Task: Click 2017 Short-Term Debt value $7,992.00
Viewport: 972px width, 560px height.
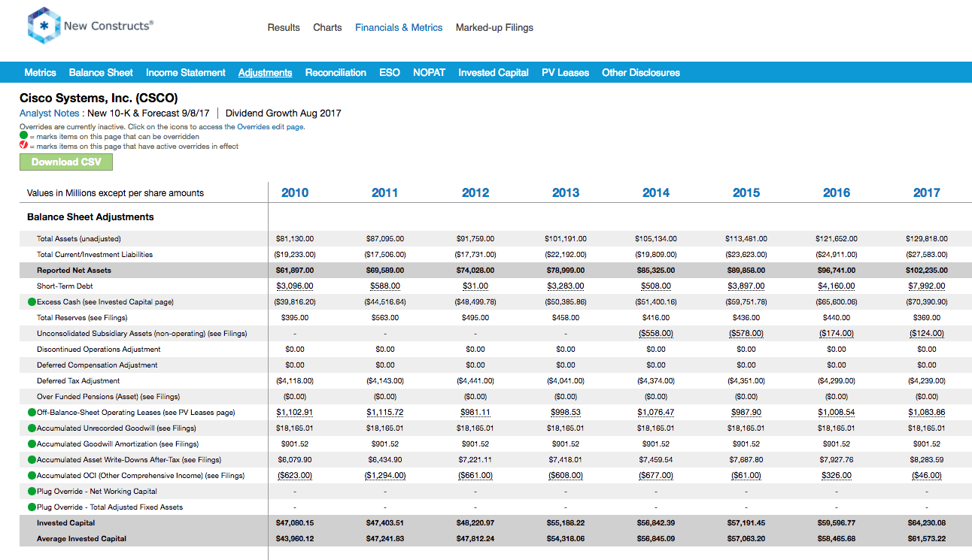Action: [927, 286]
